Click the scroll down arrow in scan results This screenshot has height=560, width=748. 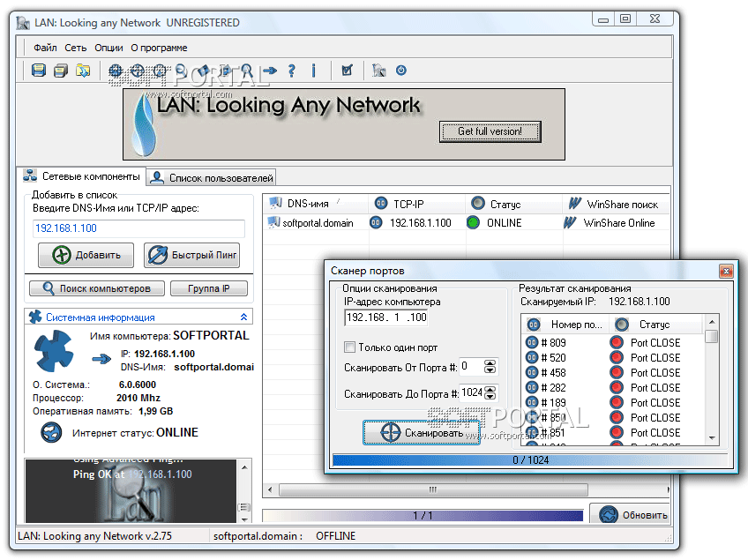(x=712, y=438)
